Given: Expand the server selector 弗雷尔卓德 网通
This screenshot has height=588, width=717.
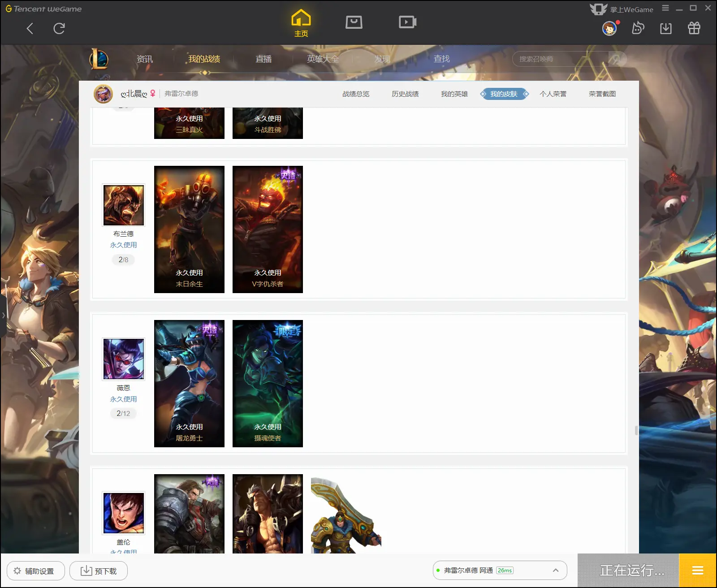Looking at the screenshot, I should tap(500, 570).
